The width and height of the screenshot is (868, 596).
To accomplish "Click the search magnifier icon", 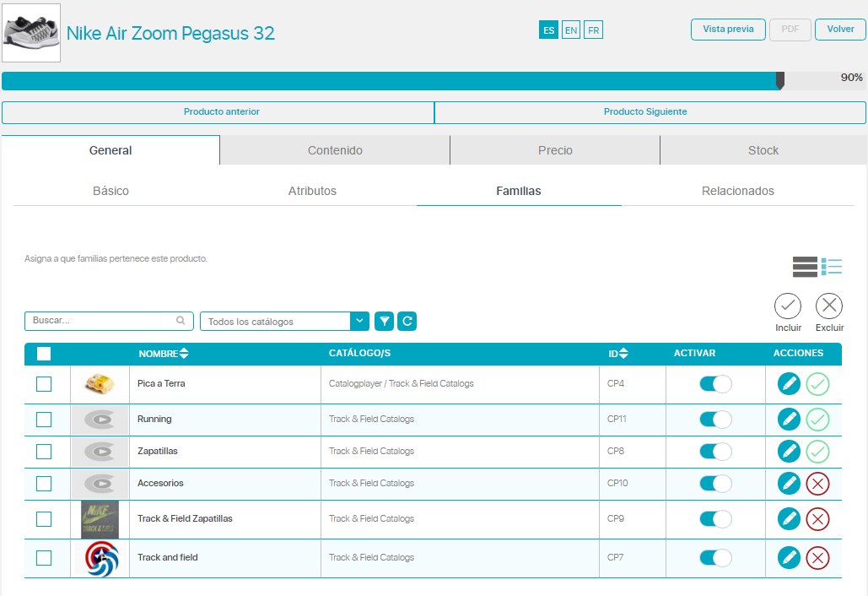I will pyautogui.click(x=181, y=321).
